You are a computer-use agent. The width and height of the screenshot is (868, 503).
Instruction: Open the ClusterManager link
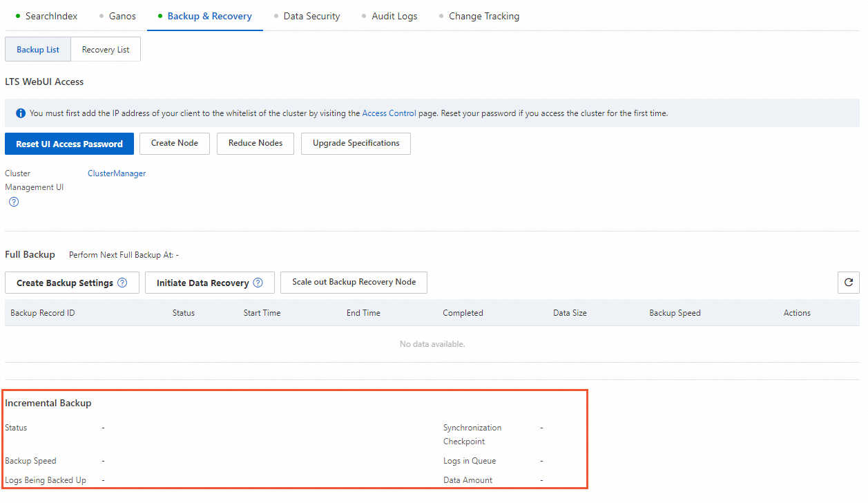pyautogui.click(x=117, y=173)
